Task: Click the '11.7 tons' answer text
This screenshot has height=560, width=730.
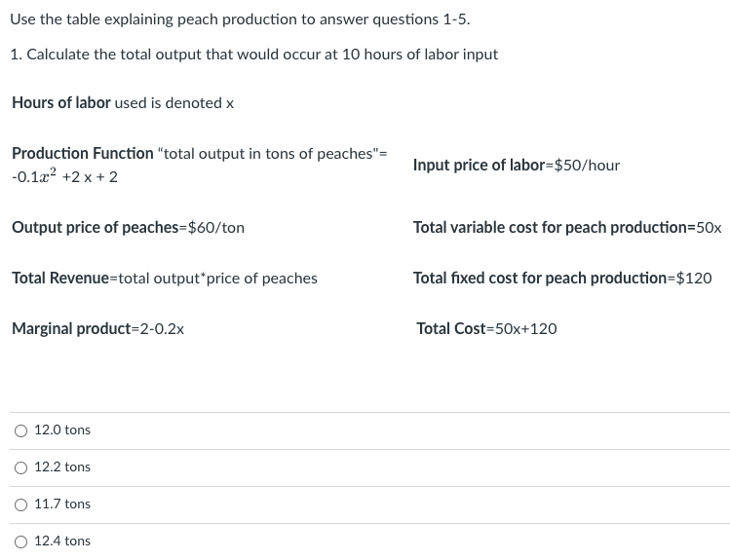Action: click(x=62, y=504)
